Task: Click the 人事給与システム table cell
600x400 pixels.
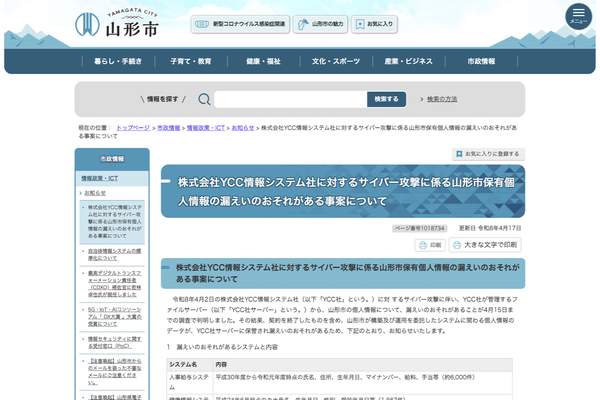Action: pyautogui.click(x=189, y=382)
